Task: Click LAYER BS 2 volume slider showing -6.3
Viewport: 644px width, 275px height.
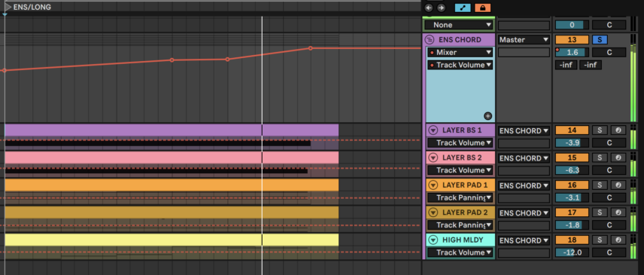Action: (572, 170)
